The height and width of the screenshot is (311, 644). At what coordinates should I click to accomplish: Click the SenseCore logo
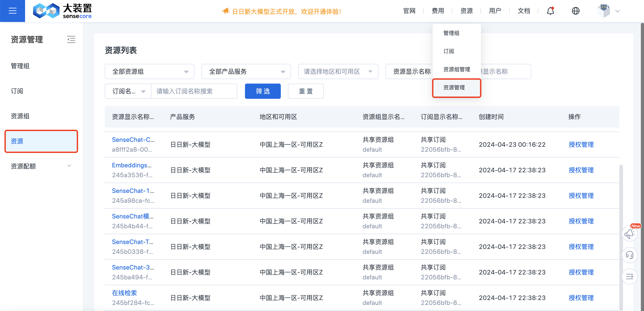[x=62, y=11]
